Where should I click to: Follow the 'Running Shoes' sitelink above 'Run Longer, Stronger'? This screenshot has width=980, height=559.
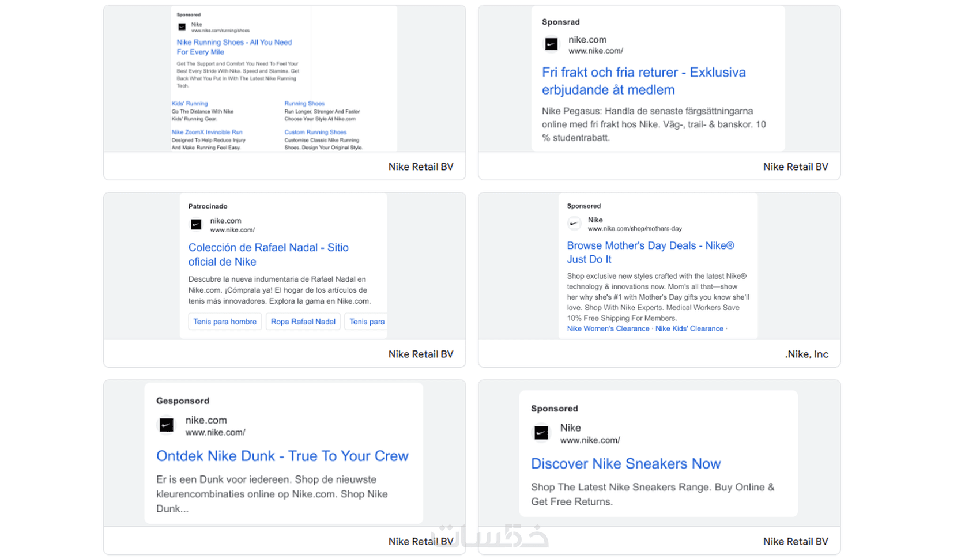coord(304,104)
